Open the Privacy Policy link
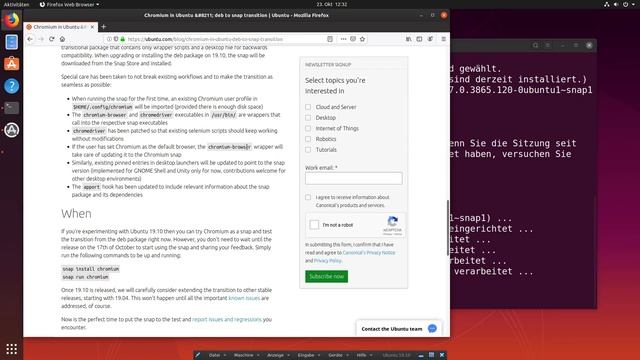Image resolution: width=640 pixels, height=360 pixels. [x=327, y=260]
